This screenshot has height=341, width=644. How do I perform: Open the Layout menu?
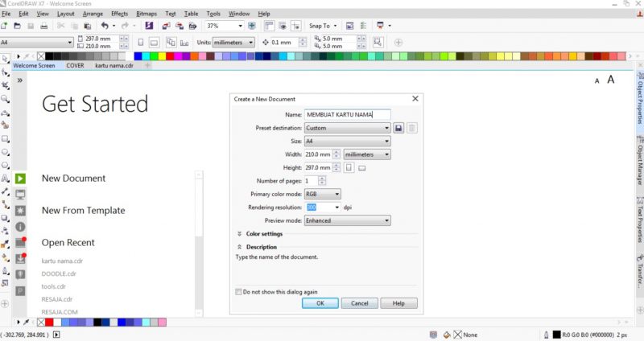(x=66, y=14)
